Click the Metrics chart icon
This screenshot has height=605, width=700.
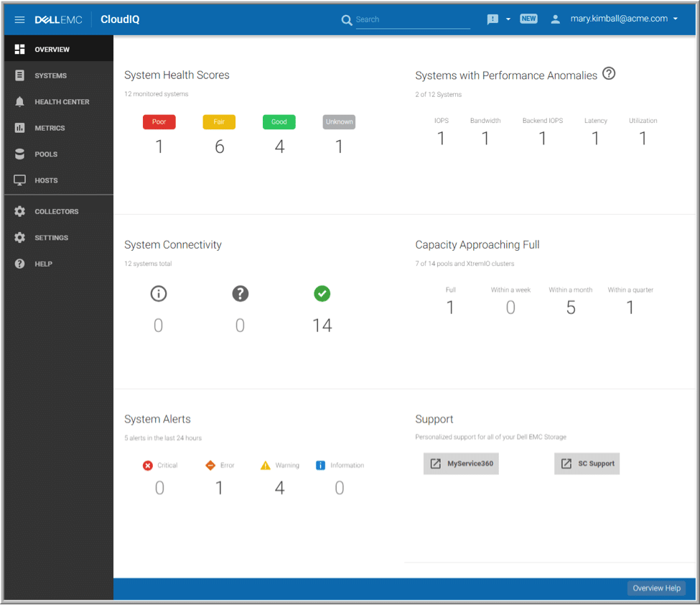[19, 128]
